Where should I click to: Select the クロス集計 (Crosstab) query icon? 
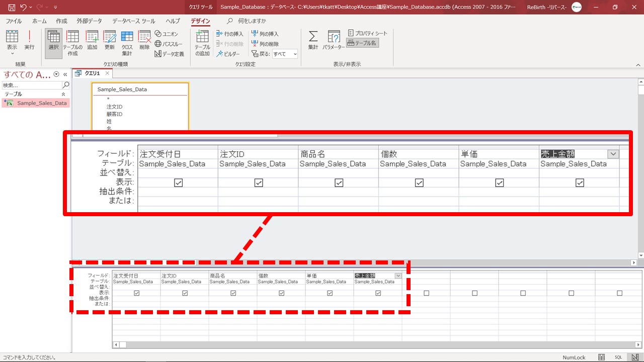click(127, 43)
